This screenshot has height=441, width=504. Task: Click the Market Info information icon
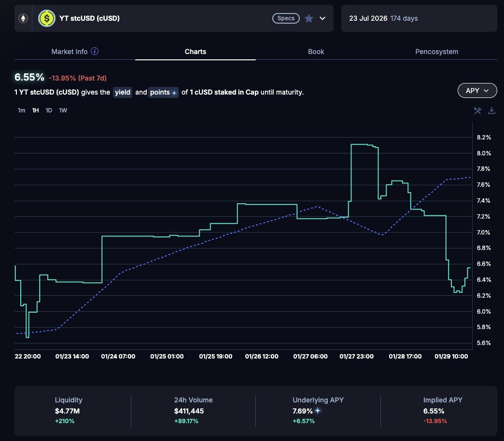95,51
